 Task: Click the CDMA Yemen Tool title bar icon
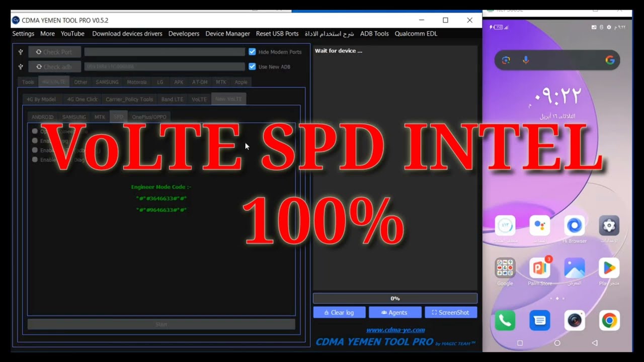(x=16, y=20)
